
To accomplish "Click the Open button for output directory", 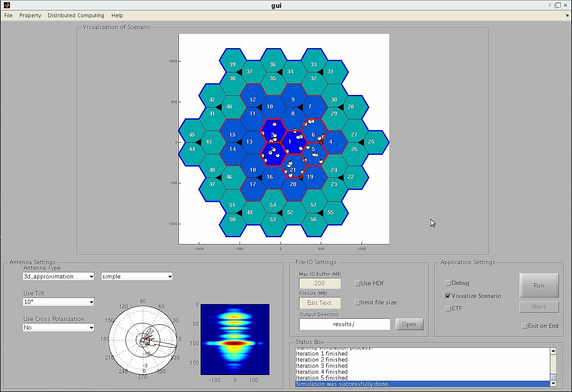I will pos(409,324).
